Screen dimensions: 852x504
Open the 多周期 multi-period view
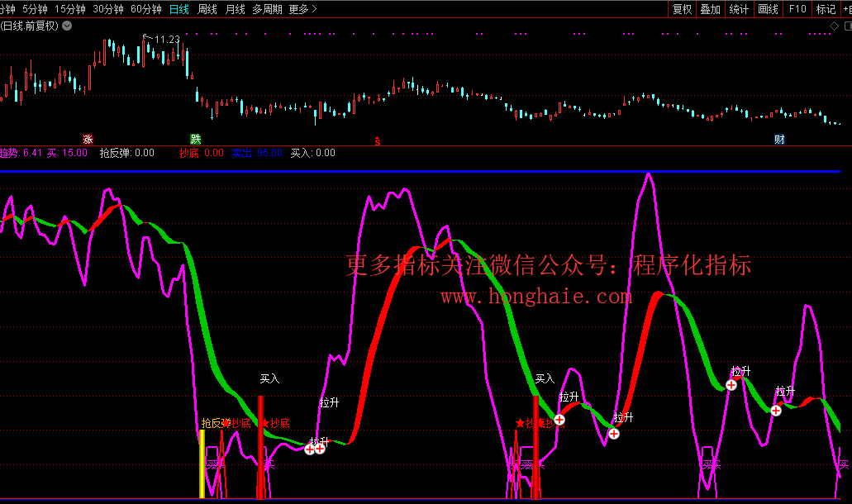(x=267, y=9)
